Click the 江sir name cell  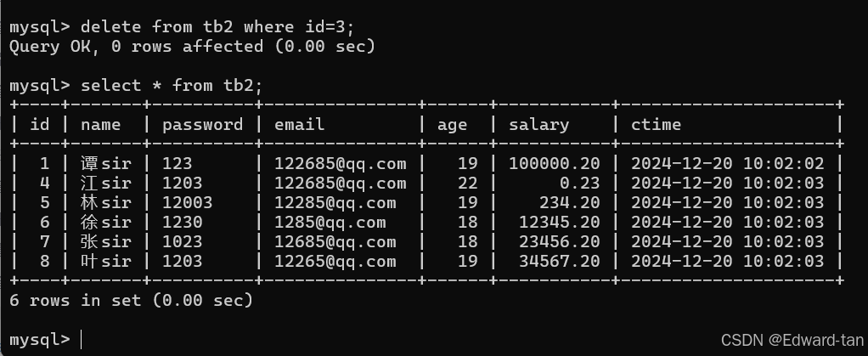(x=106, y=183)
